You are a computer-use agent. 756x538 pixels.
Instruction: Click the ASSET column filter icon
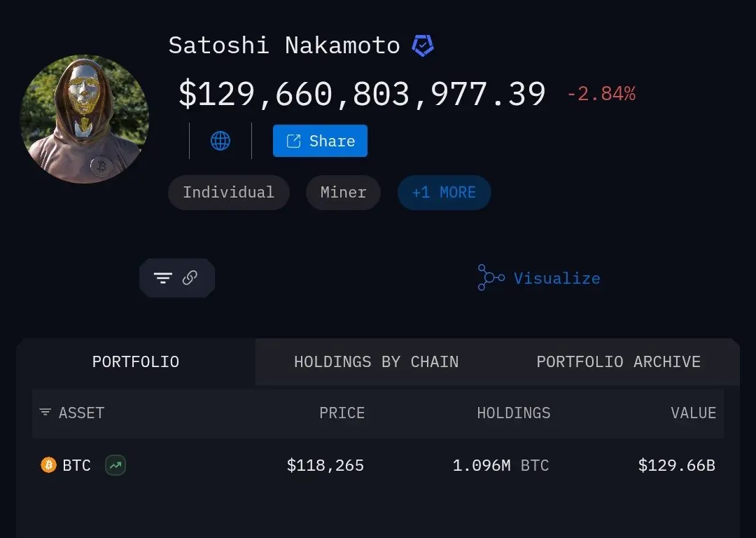[x=45, y=412]
